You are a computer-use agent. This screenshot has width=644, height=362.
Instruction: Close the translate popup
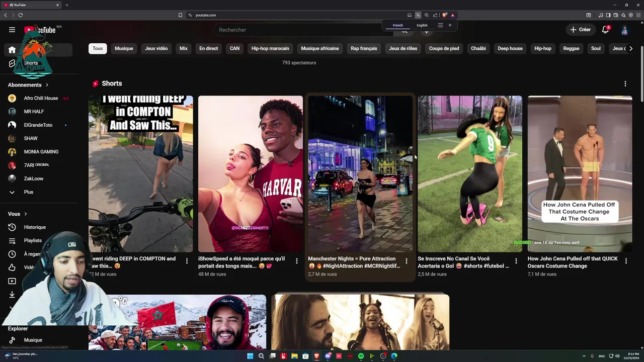[450, 25]
